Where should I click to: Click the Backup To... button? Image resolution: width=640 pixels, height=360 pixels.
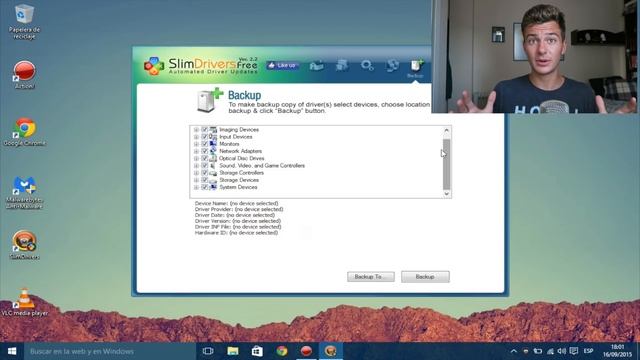pos(371,277)
